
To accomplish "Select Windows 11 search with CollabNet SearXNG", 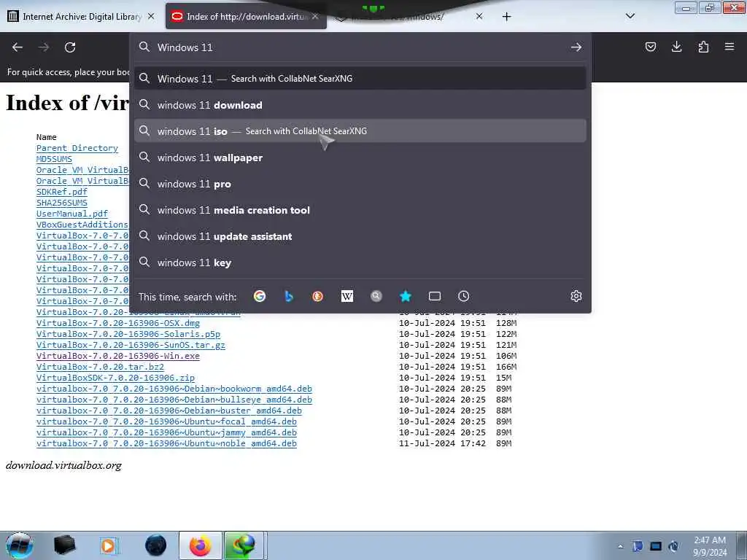I will [360, 79].
